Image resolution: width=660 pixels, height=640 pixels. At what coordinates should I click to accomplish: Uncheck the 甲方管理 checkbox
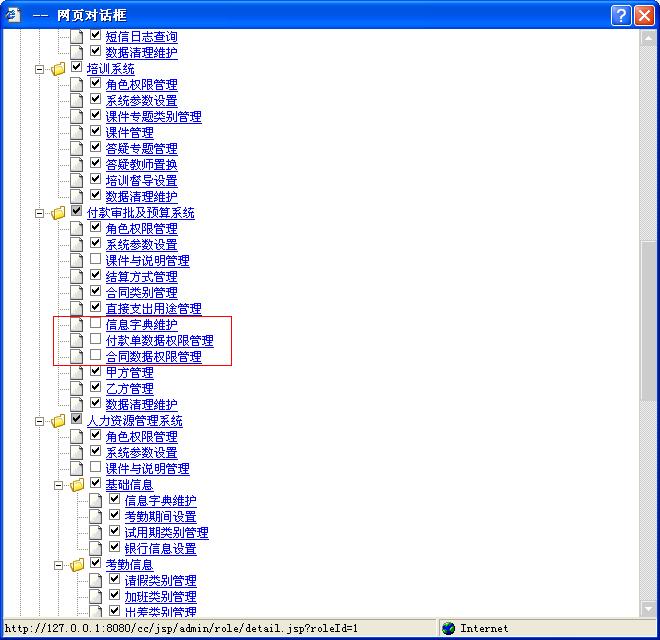[96, 371]
